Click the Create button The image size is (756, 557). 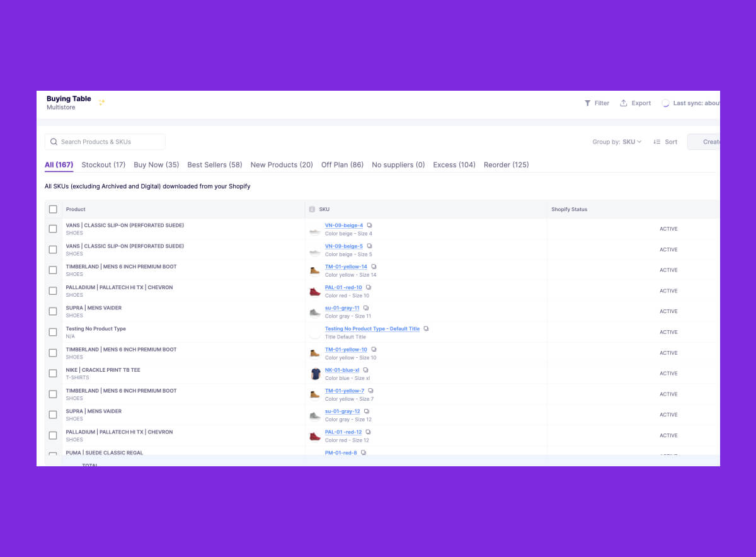(x=704, y=142)
